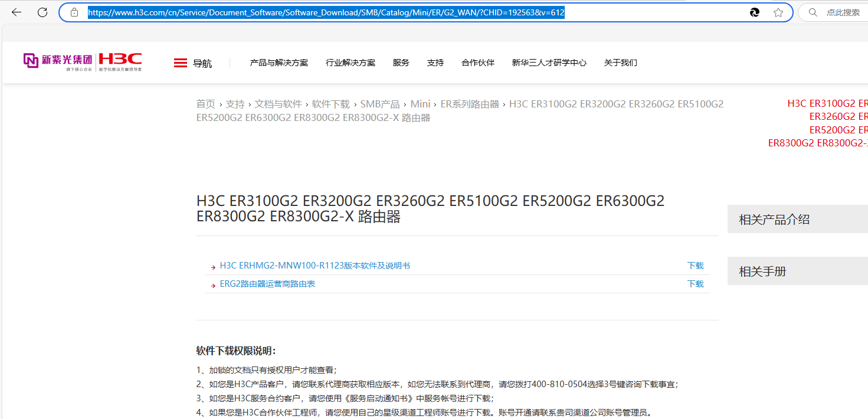Go to 软件下载 breadcrumb
868x419 pixels.
(x=331, y=104)
